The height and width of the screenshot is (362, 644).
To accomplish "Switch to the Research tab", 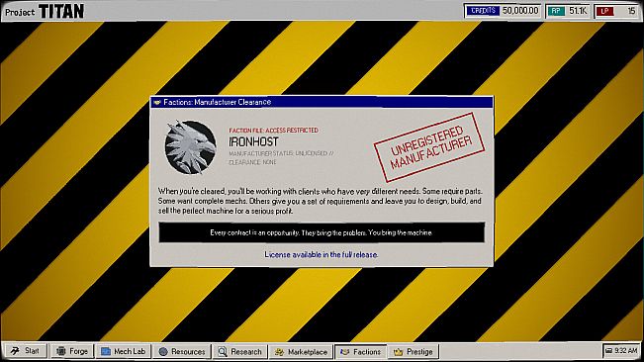I will 239,351.
